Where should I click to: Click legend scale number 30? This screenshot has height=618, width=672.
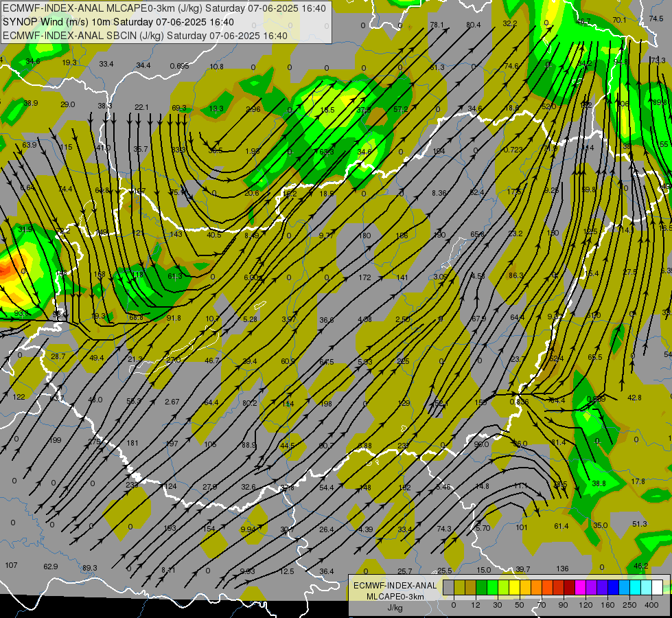coord(498,605)
